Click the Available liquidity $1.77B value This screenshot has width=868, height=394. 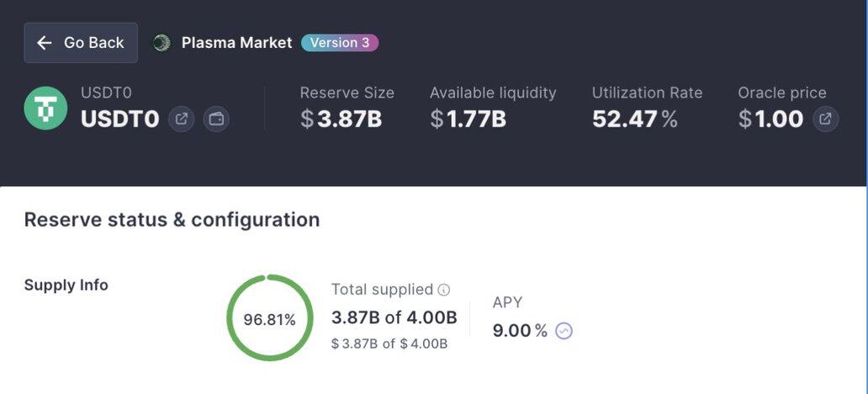pos(468,119)
